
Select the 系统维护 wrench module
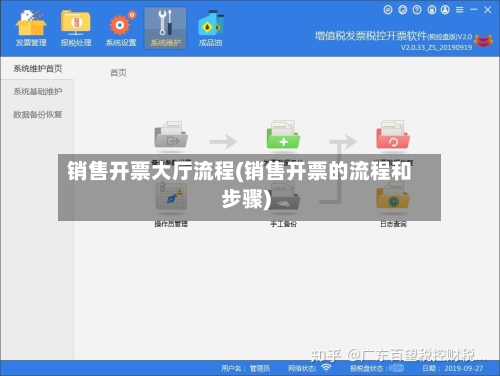tap(165, 28)
